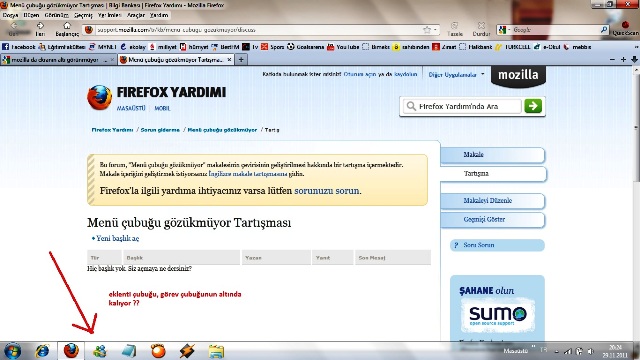Screen dimensions: 640x360
Task: Submit help search with green arrow
Action: (x=533, y=106)
